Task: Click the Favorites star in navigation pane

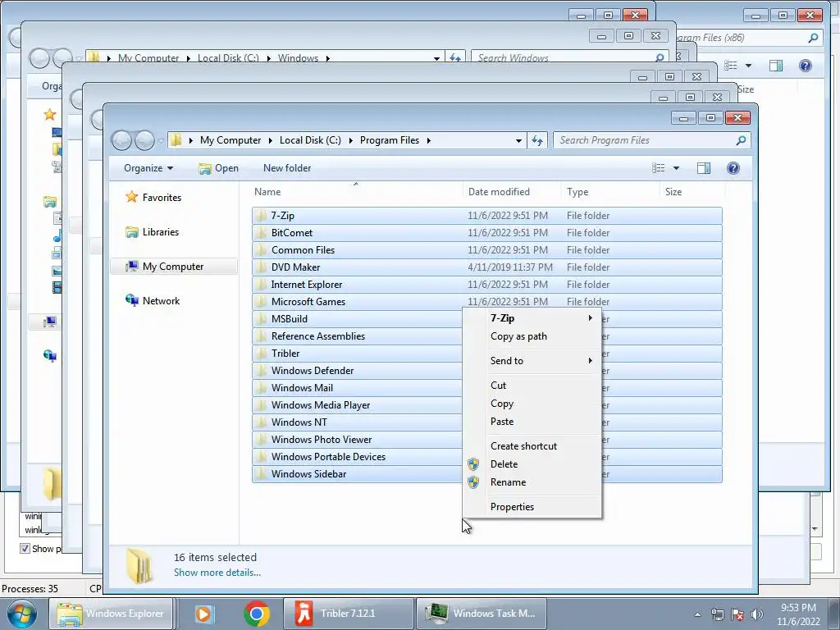Action: tap(131, 197)
